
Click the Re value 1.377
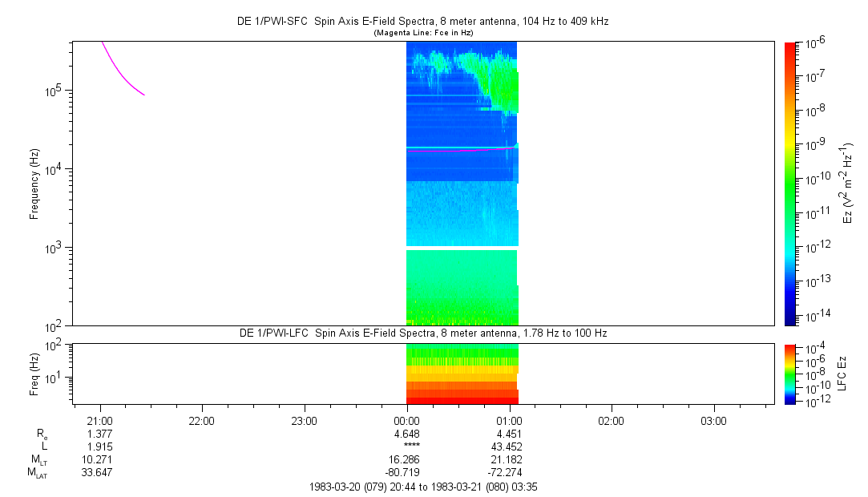click(100, 434)
